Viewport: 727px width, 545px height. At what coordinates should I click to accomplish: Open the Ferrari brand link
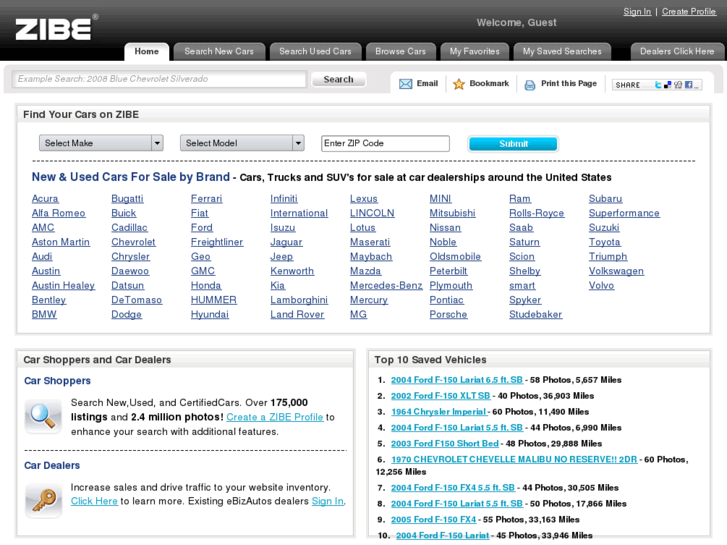[x=207, y=199]
